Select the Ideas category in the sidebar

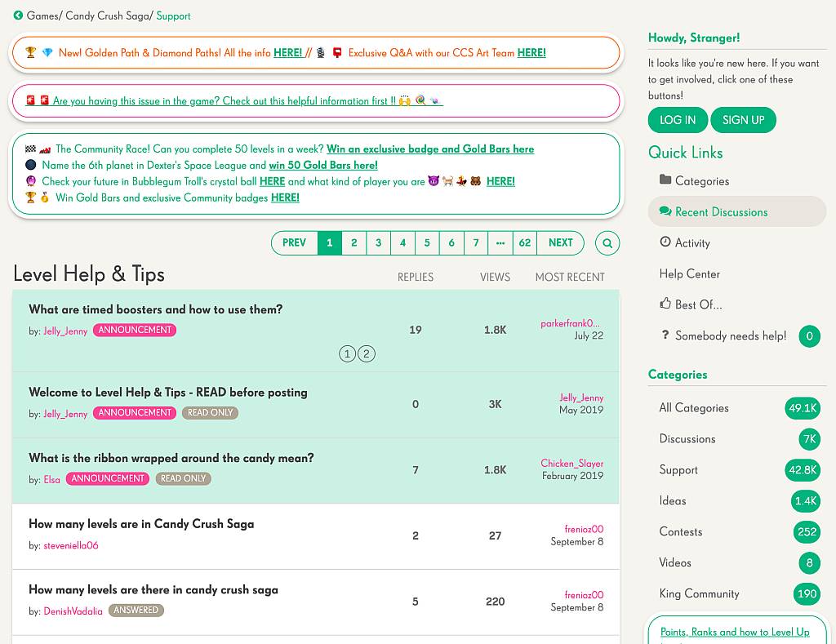click(672, 500)
